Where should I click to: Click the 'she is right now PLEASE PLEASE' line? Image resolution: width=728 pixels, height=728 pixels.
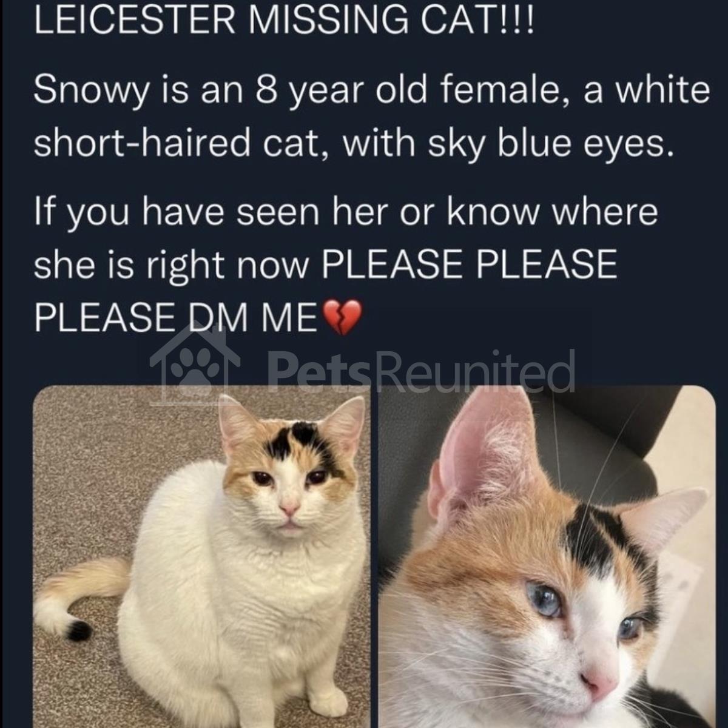[325, 265]
